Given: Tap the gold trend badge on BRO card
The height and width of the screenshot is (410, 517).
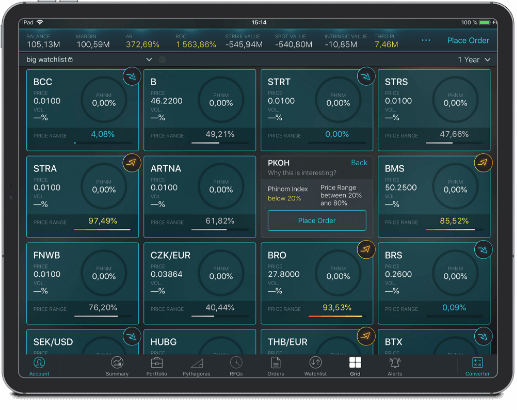Looking at the screenshot, I should click(x=366, y=249).
